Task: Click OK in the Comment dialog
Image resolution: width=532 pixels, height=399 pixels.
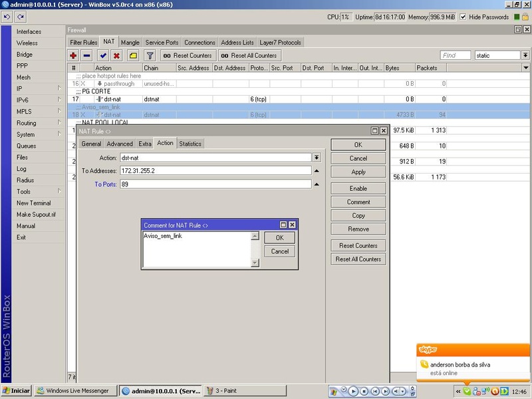Action: pos(280,237)
